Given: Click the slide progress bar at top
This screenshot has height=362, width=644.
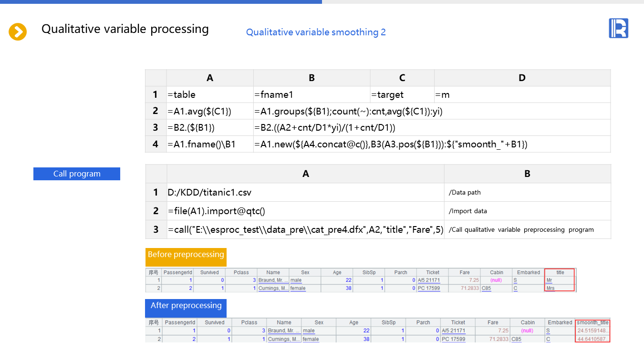Looking at the screenshot, I should pos(161,2).
